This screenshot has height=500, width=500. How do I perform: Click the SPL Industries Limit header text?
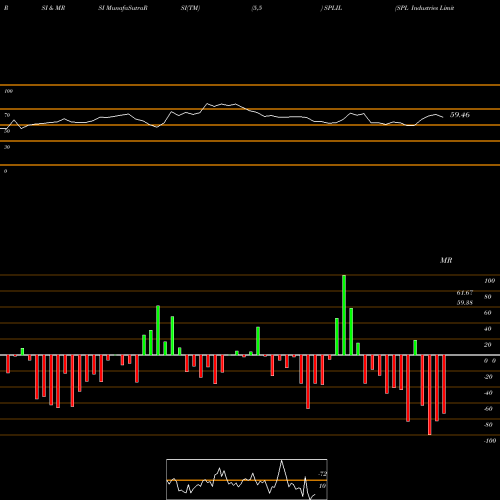424,8
